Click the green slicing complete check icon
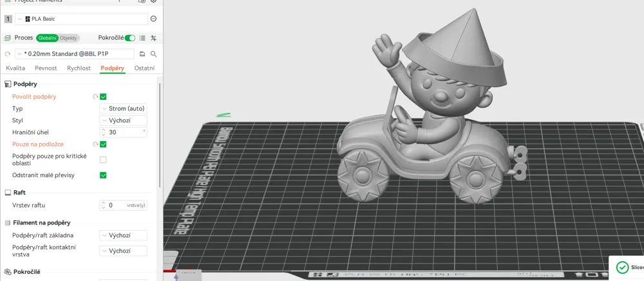The image size is (644, 281). [622, 267]
